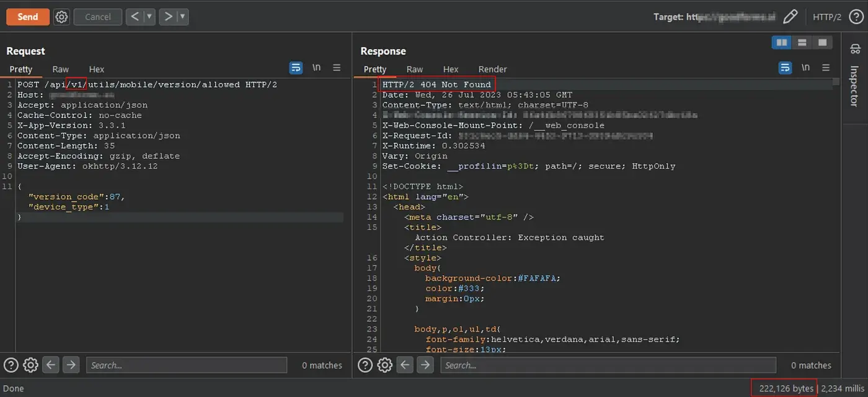Screen dimensions: 868x397
Task: Open request settings gear beside Send
Action: tap(61, 17)
